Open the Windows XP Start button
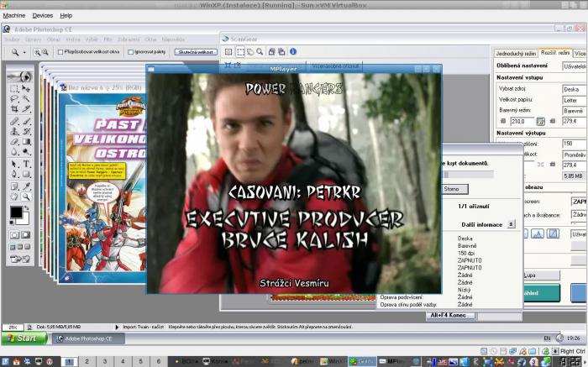 pyautogui.click(x=24, y=338)
